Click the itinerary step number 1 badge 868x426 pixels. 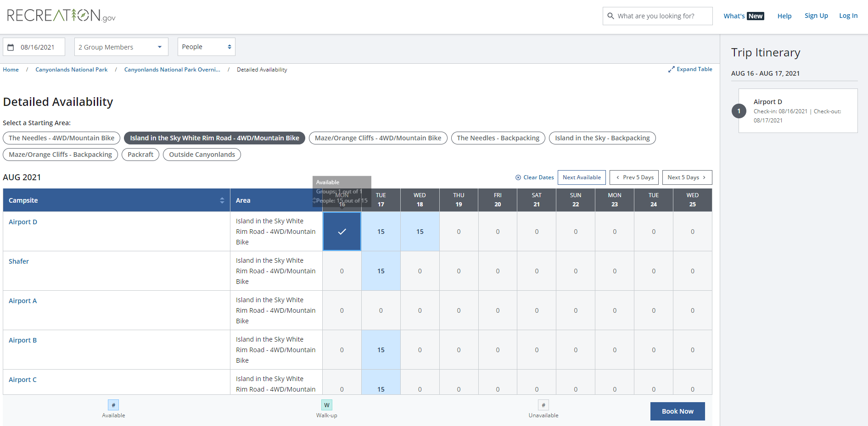click(739, 111)
